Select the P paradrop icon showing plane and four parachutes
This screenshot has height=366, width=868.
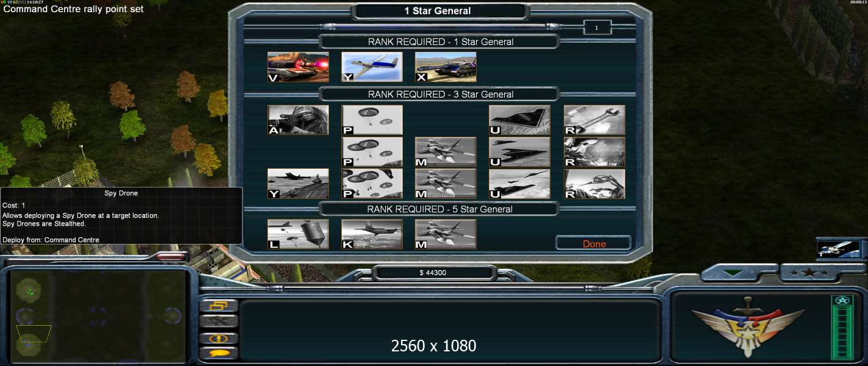coord(372,184)
